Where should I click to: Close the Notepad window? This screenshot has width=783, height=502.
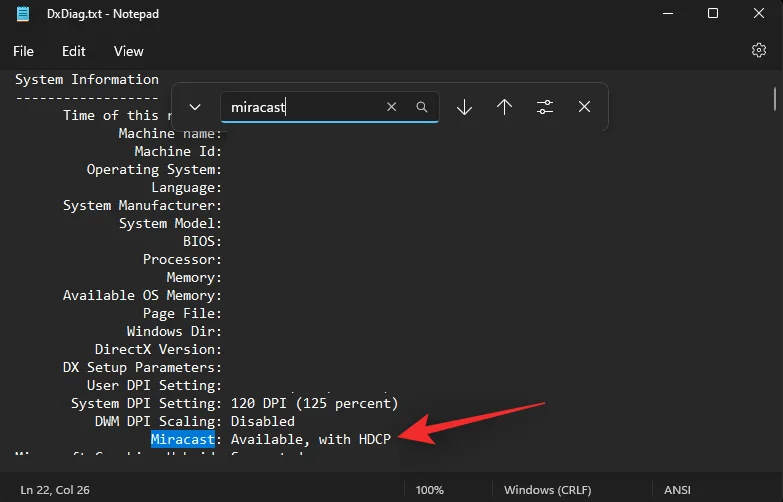[759, 13]
